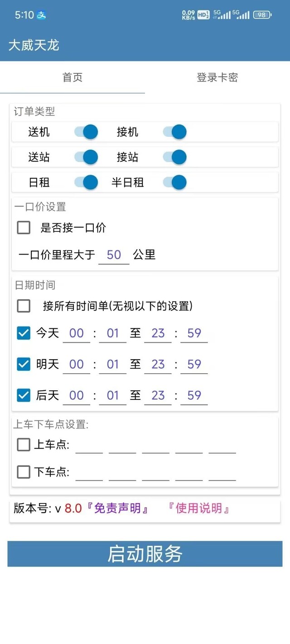The height and width of the screenshot is (644, 290).
Task: Turn off the 接机 switch
Action: click(x=174, y=132)
